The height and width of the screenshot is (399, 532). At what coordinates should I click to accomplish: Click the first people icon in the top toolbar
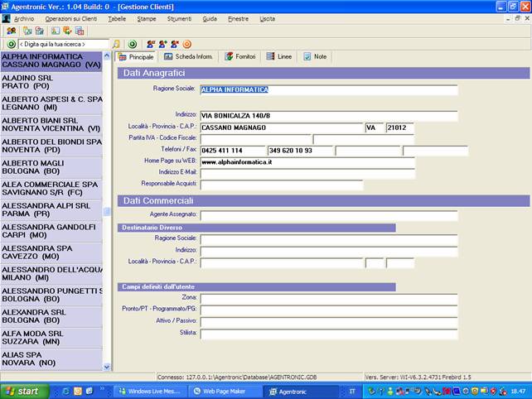[x=12, y=31]
